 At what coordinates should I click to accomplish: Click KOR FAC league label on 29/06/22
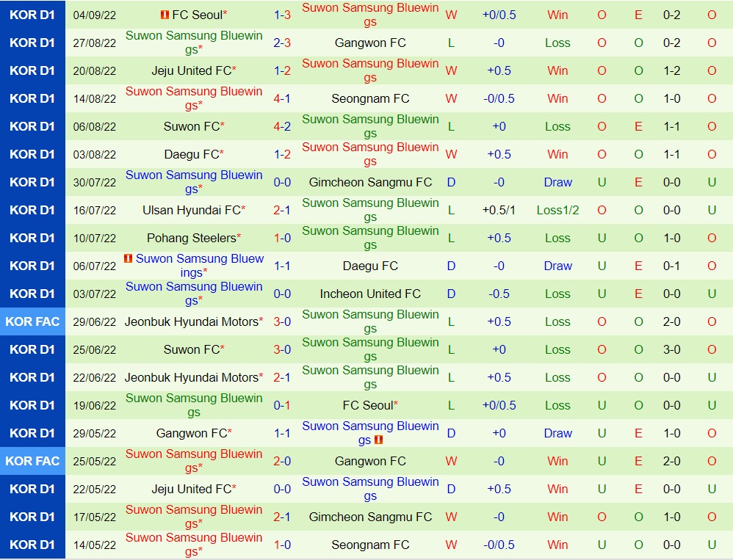(x=32, y=321)
